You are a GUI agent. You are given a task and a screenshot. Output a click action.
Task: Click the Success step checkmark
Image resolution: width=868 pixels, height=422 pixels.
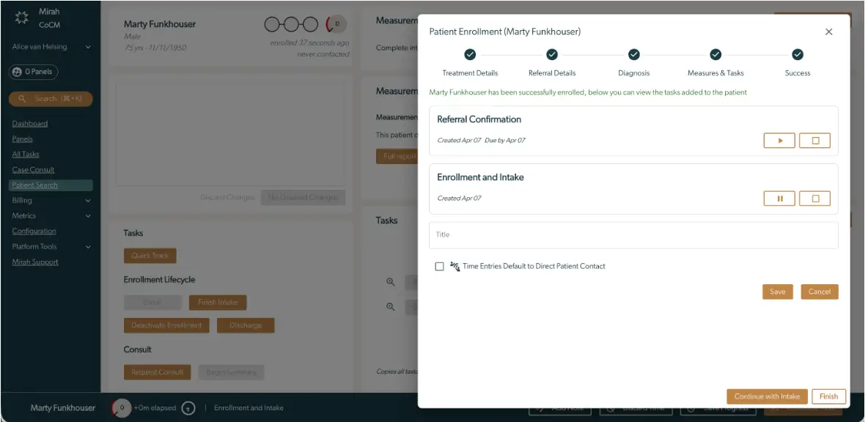pos(797,54)
